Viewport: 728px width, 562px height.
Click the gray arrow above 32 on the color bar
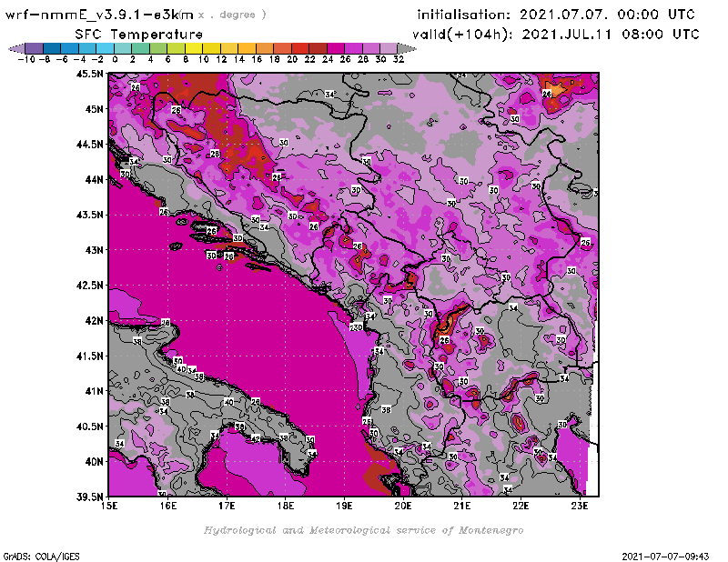(406, 48)
